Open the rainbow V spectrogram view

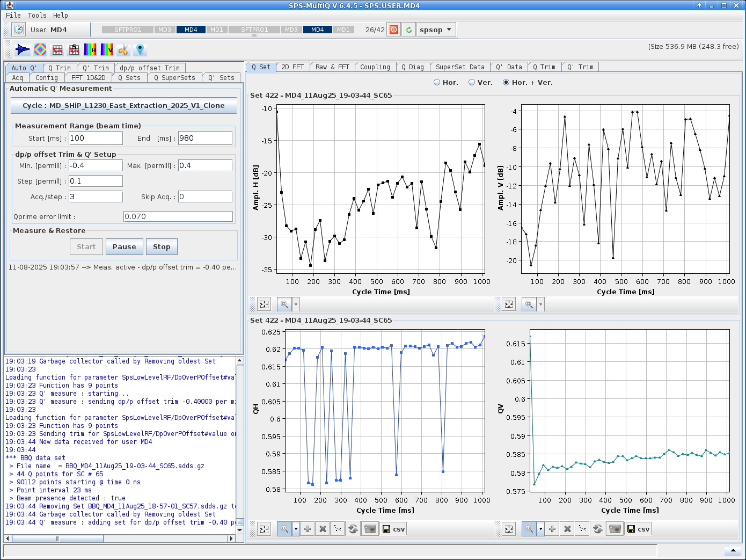[107, 50]
